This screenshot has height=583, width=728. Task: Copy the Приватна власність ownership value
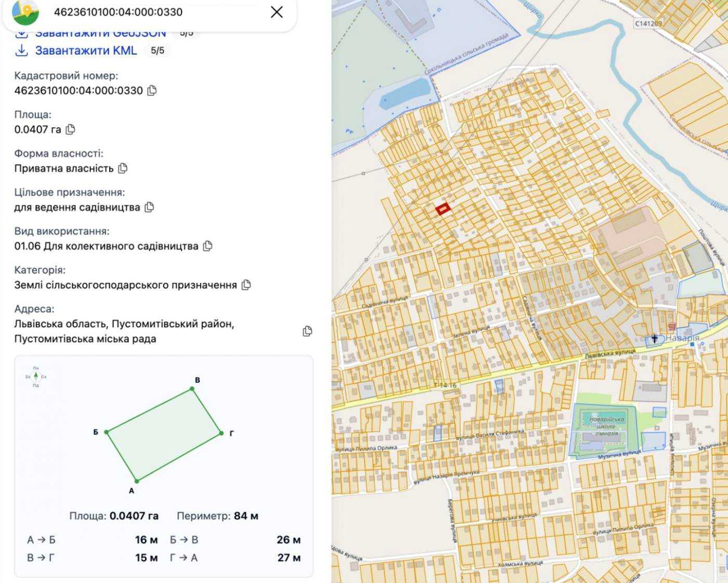[x=123, y=168]
